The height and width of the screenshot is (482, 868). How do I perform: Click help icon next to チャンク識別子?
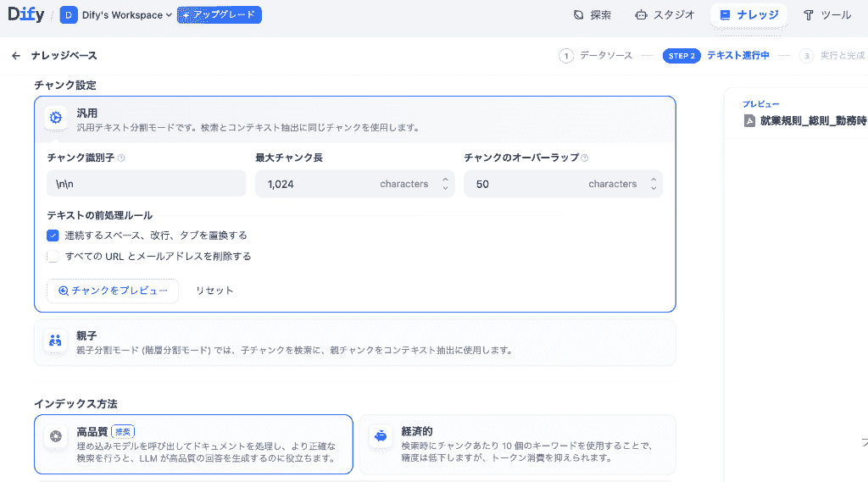pyautogui.click(x=121, y=158)
